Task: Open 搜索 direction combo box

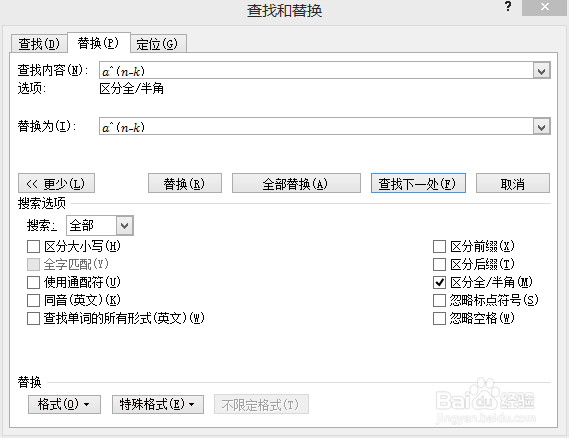Action: point(100,226)
